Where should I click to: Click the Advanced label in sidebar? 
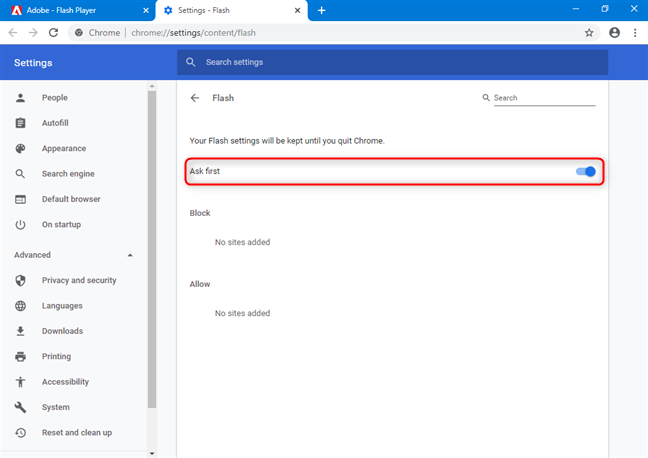pos(32,255)
